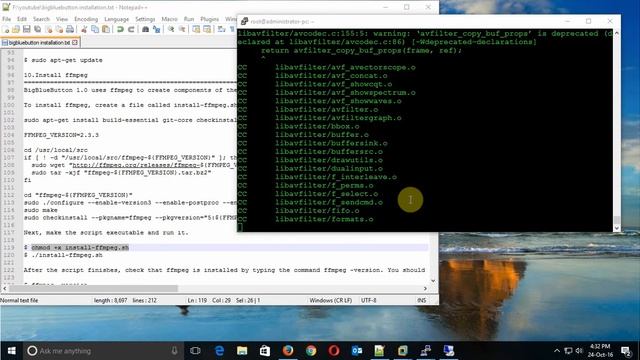
Task: Open the Edit menu in Notepad++
Action: tap(22, 19)
